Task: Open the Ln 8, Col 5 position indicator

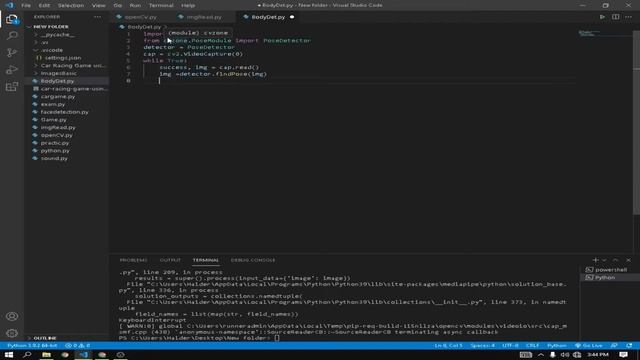Action: pos(448,345)
